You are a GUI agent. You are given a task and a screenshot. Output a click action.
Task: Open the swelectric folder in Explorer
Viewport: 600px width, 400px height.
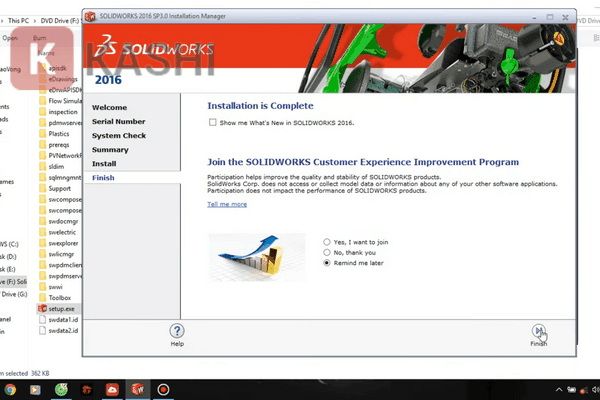point(57,232)
